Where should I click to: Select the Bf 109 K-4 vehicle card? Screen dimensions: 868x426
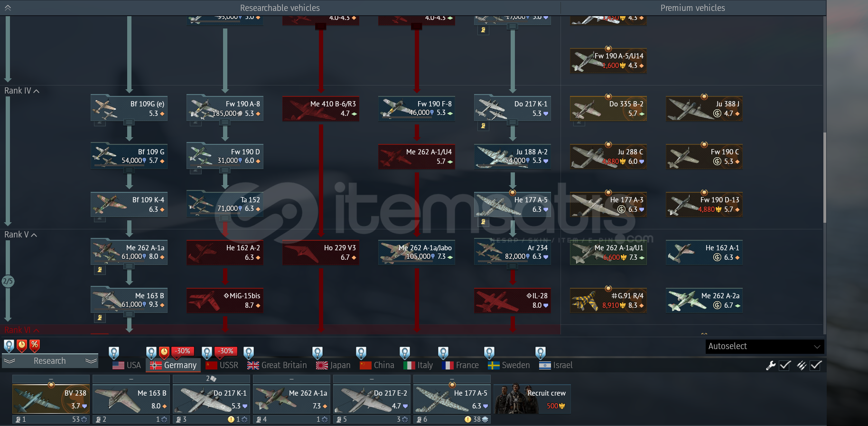point(129,204)
